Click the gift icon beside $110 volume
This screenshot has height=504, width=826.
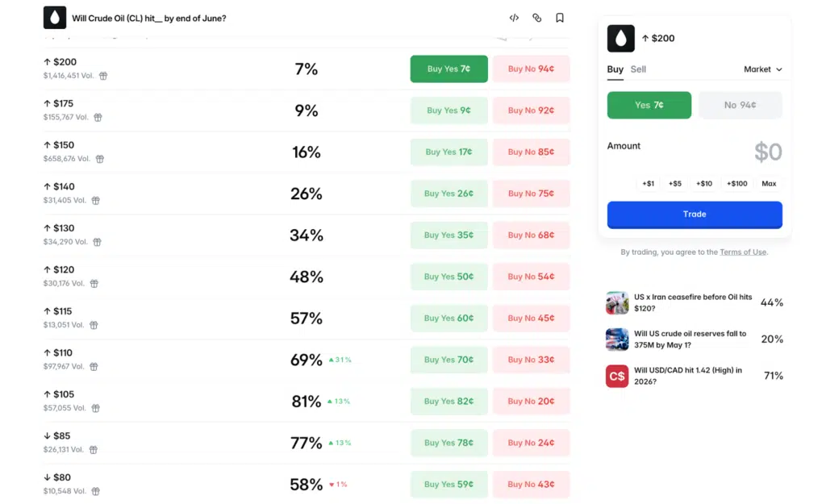[94, 366]
